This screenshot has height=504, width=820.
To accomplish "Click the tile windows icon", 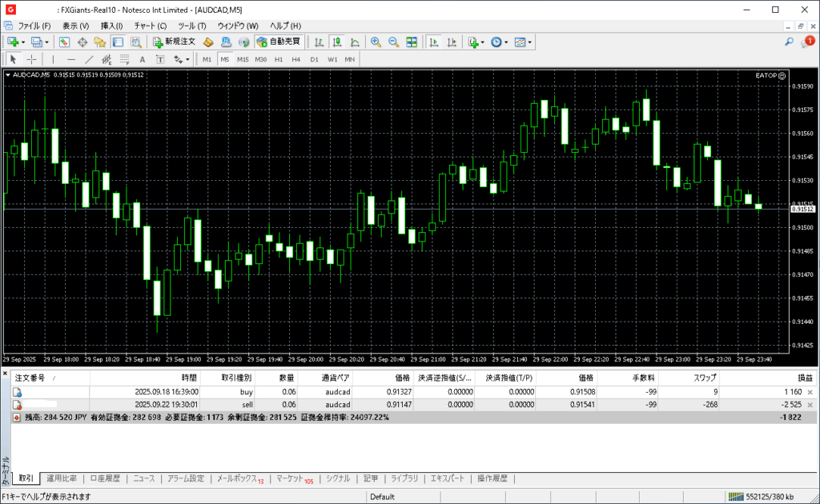I will click(x=412, y=42).
